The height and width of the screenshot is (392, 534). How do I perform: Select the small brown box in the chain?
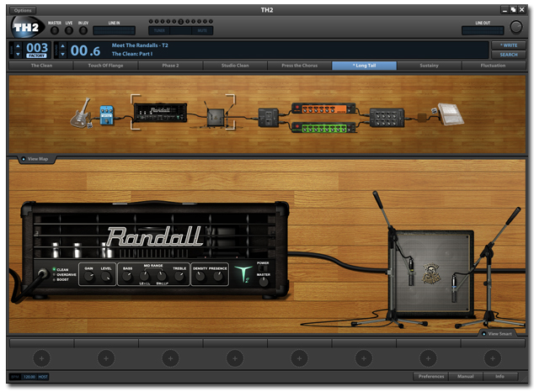coord(422,118)
